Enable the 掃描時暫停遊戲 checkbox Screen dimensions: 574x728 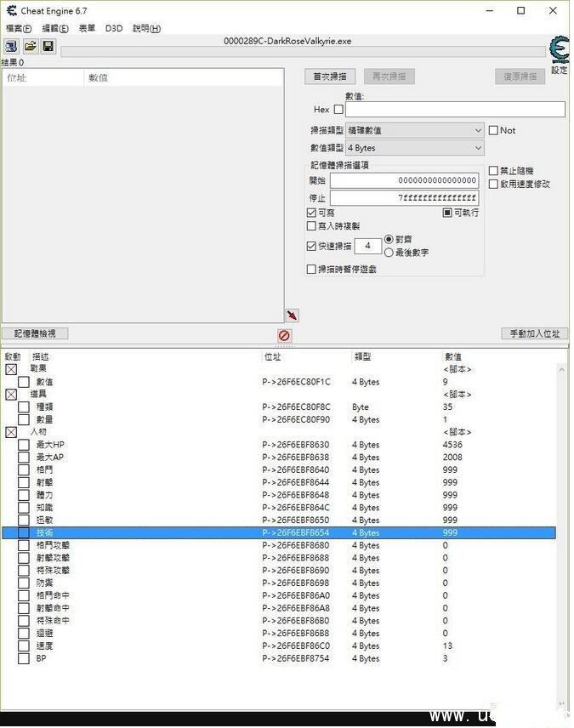click(311, 269)
